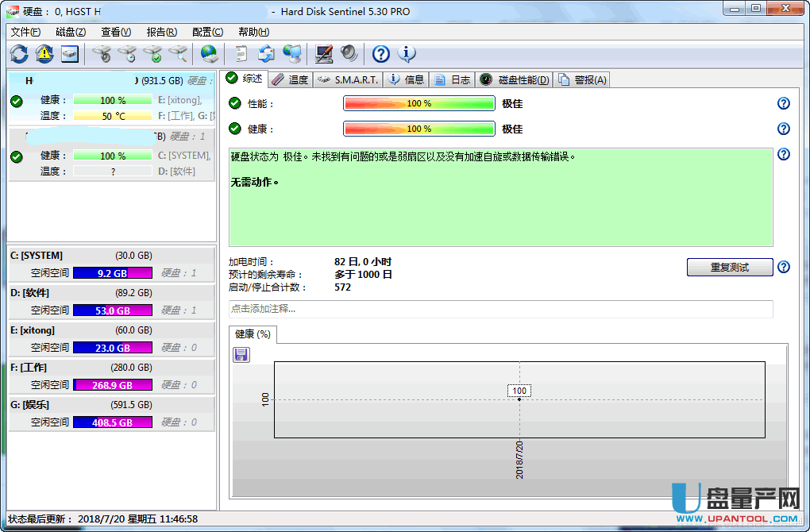Click the report document toolbar icon
The height and width of the screenshot is (532, 810).
(x=241, y=54)
